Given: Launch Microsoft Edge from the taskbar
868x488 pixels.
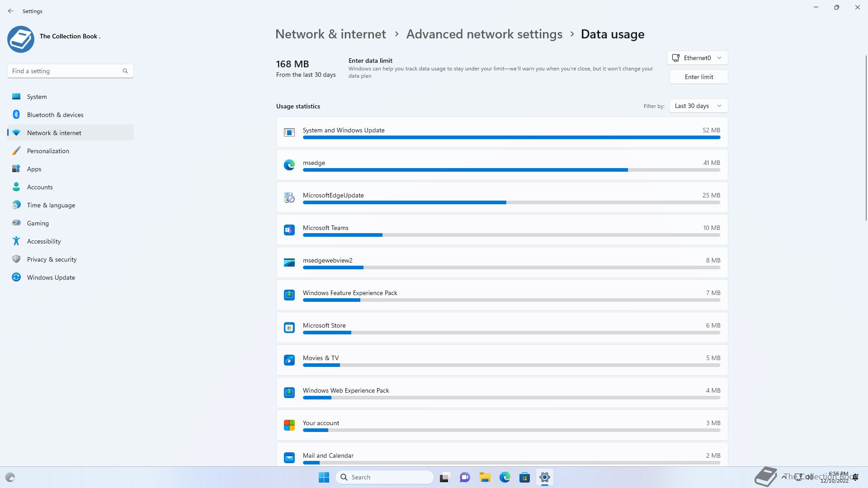Looking at the screenshot, I should [x=505, y=477].
